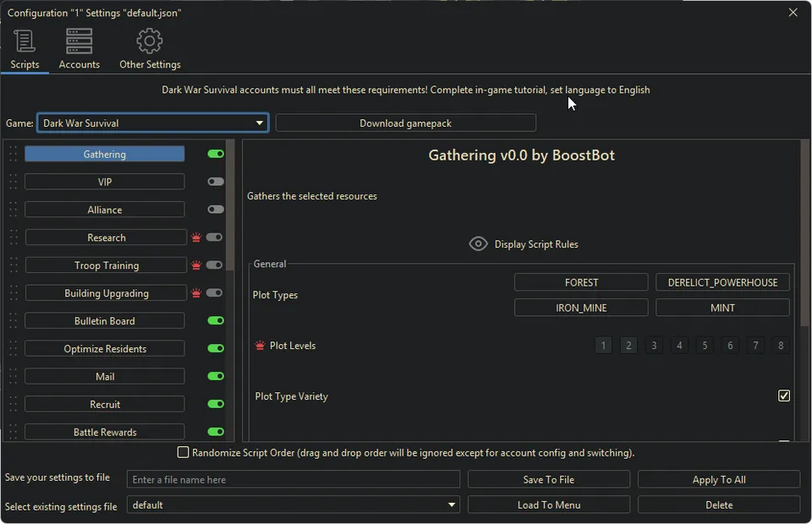The image size is (812, 524).
Task: Switch to the Accounts tab label
Action: tap(80, 65)
